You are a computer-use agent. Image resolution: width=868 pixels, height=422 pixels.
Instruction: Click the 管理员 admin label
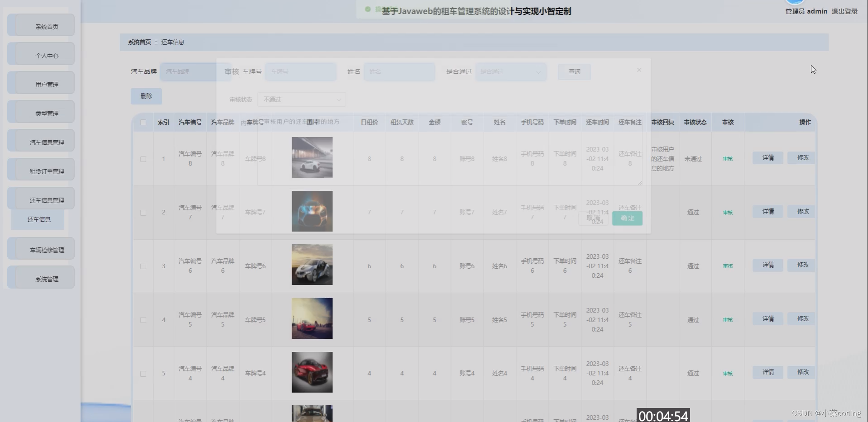click(x=806, y=11)
